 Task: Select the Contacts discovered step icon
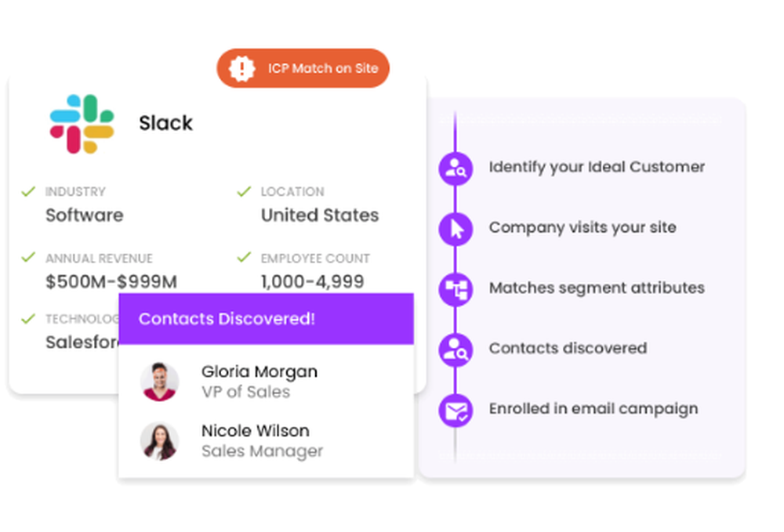pos(456,349)
